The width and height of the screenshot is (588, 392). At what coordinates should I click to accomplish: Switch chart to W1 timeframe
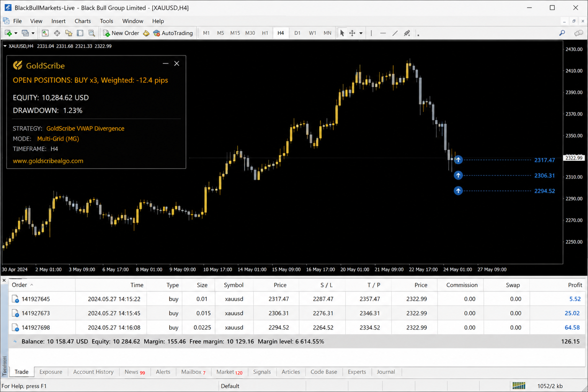[312, 33]
